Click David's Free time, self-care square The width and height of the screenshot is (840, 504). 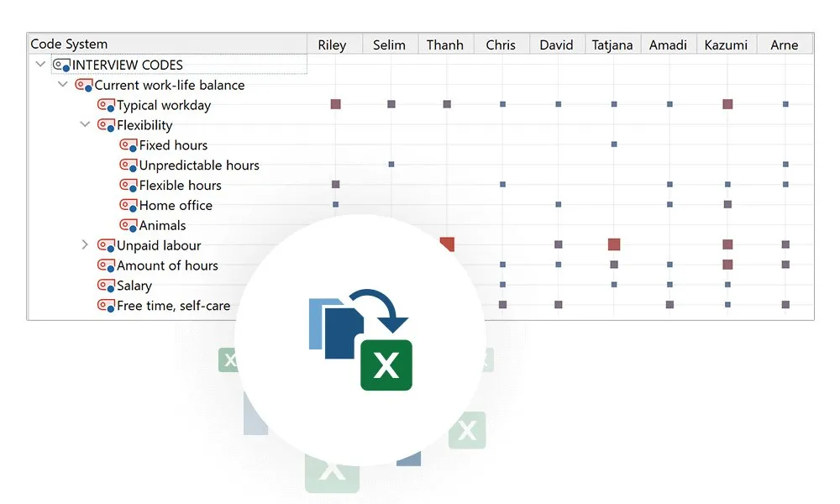[559, 304]
